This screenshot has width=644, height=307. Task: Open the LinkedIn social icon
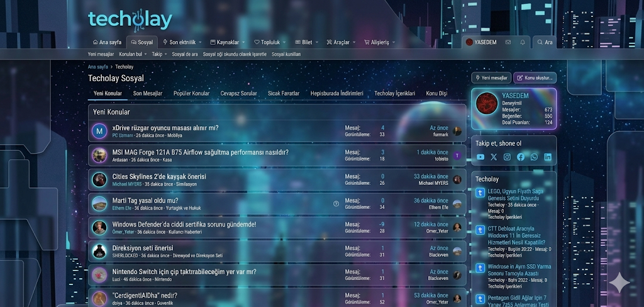coord(548,157)
